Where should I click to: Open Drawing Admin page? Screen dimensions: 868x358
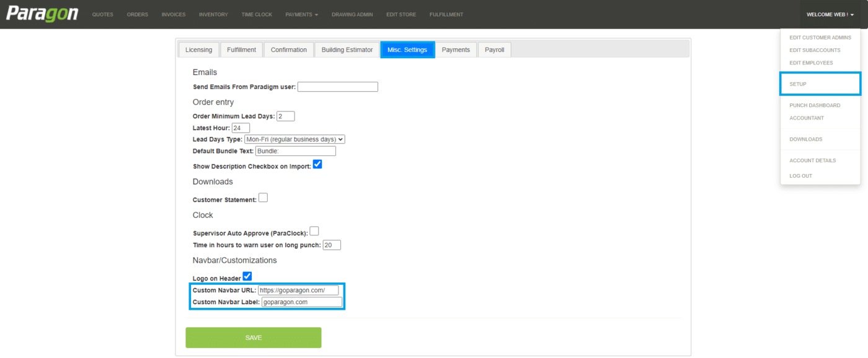pyautogui.click(x=352, y=14)
